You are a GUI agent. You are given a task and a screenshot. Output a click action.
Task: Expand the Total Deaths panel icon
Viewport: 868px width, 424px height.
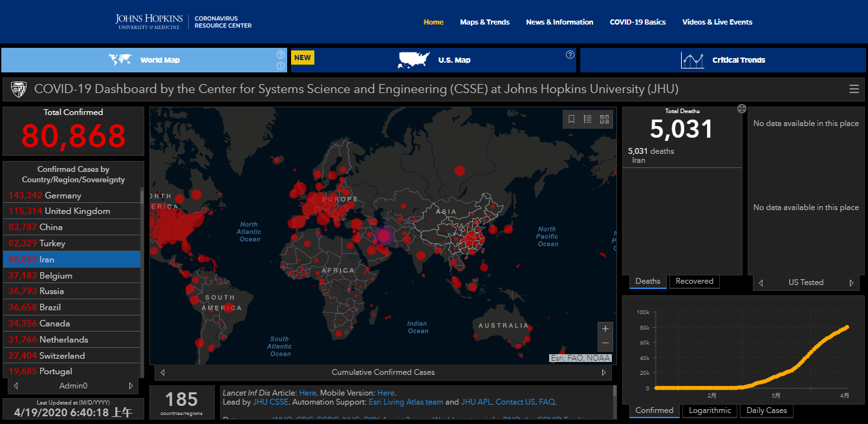tap(742, 109)
